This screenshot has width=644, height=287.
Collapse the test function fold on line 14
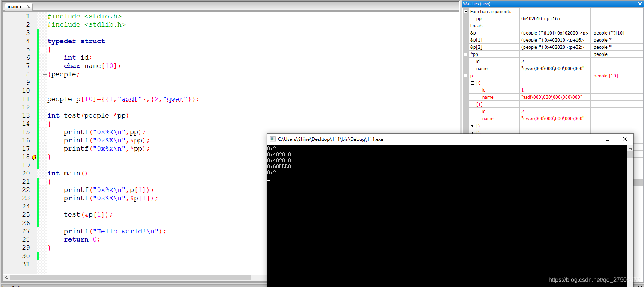(x=43, y=124)
